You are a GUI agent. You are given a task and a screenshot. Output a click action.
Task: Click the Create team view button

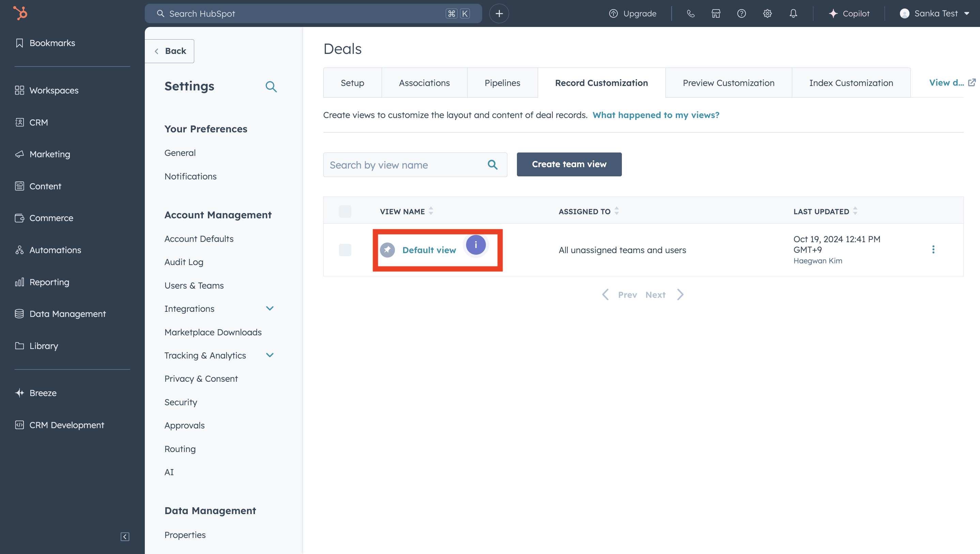coord(569,164)
